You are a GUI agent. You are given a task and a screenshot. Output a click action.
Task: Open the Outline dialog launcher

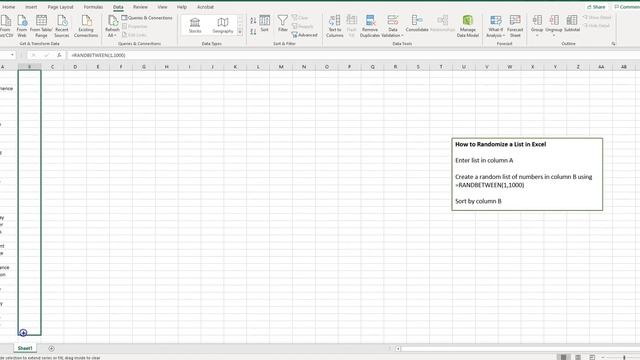[x=613, y=44]
